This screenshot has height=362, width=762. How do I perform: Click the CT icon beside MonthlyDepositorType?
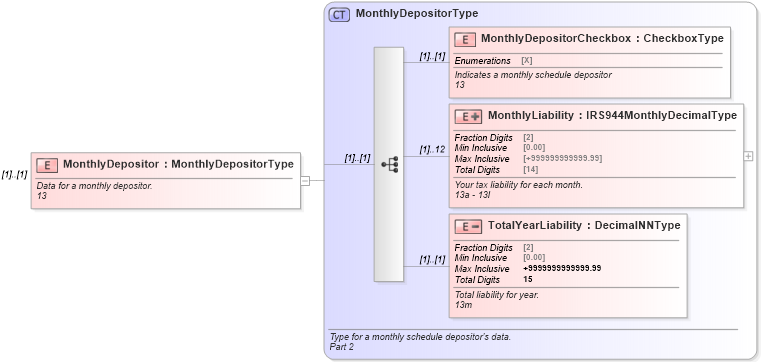tap(339, 15)
